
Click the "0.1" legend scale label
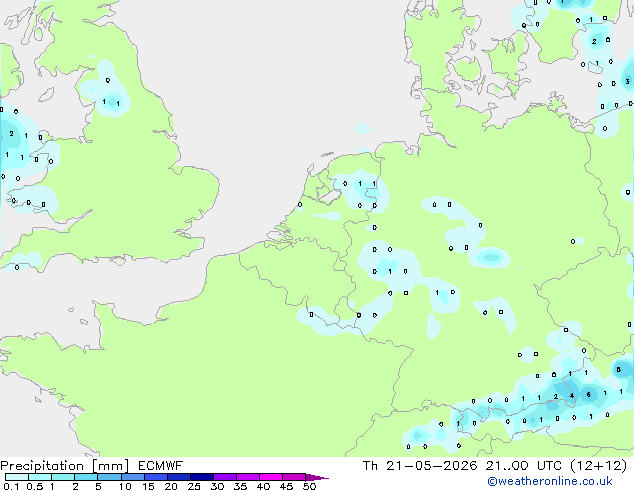point(11,486)
